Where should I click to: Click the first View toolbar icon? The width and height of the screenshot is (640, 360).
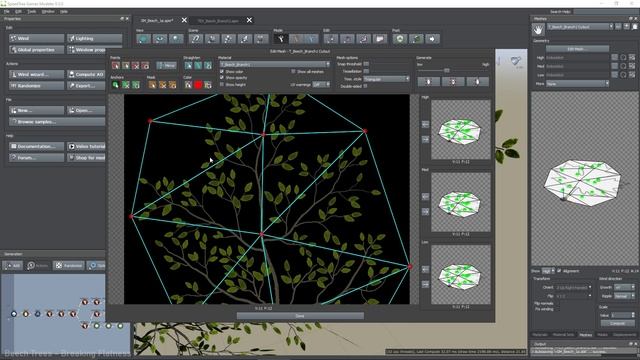click(x=143, y=39)
